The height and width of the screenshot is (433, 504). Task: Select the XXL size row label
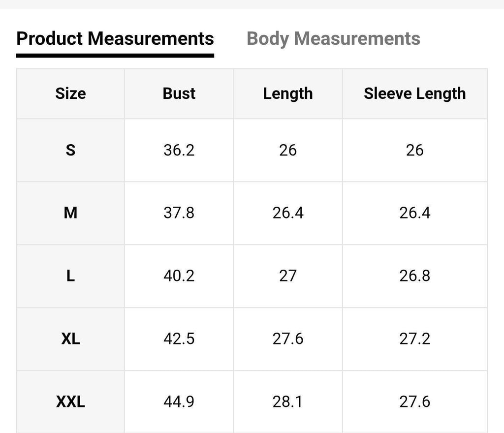tap(70, 402)
